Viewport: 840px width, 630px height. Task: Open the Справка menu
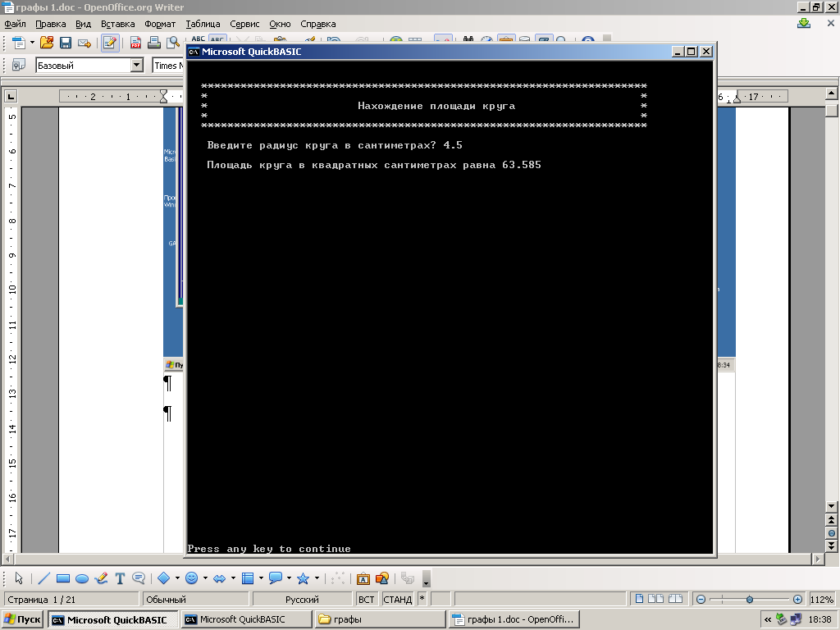click(317, 24)
